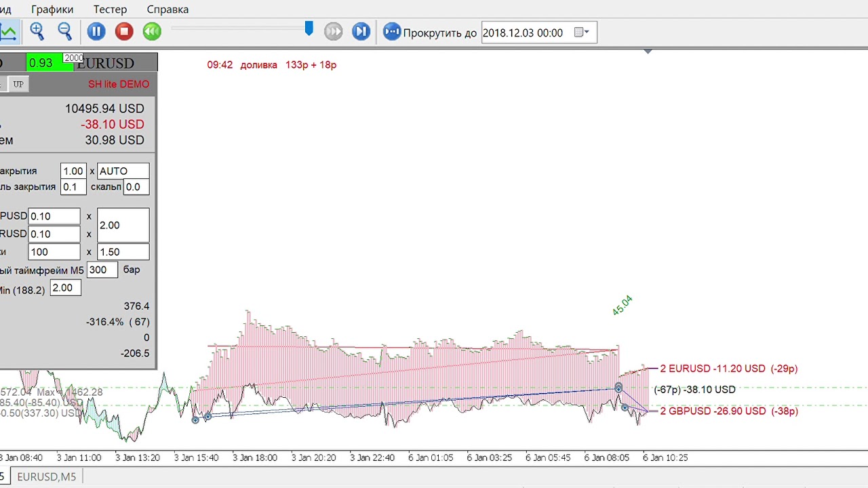The width and height of the screenshot is (868, 488).
Task: Click the green 45.04 chart label
Action: click(622, 306)
